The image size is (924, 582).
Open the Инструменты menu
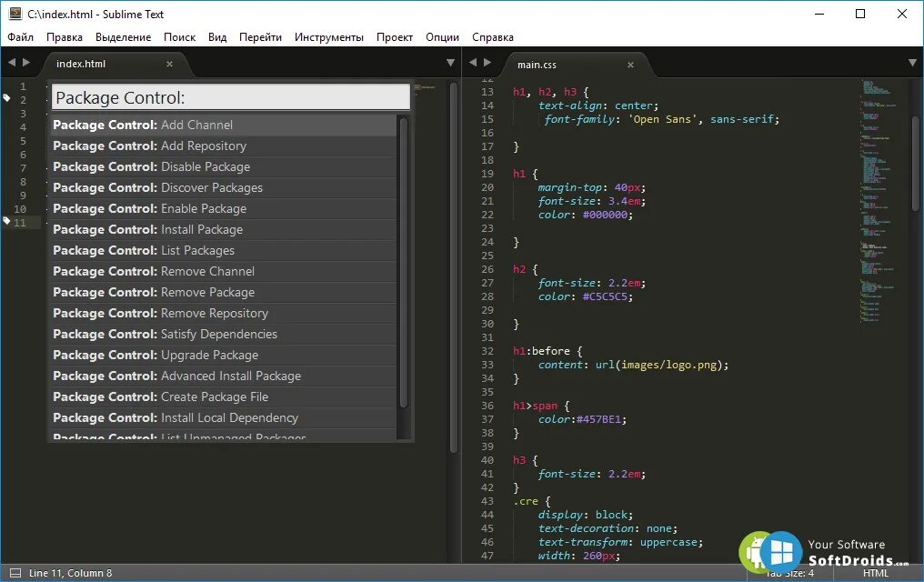pyautogui.click(x=329, y=37)
